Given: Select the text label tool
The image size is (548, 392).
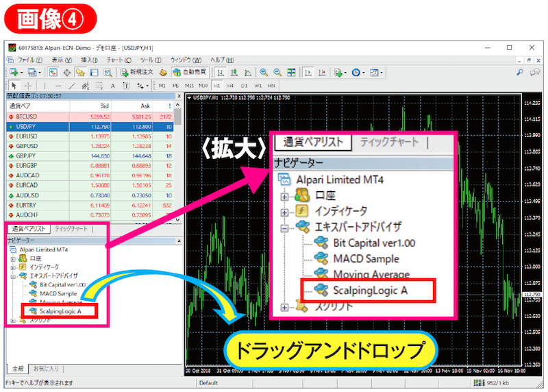Looking at the screenshot, I should [x=126, y=86].
